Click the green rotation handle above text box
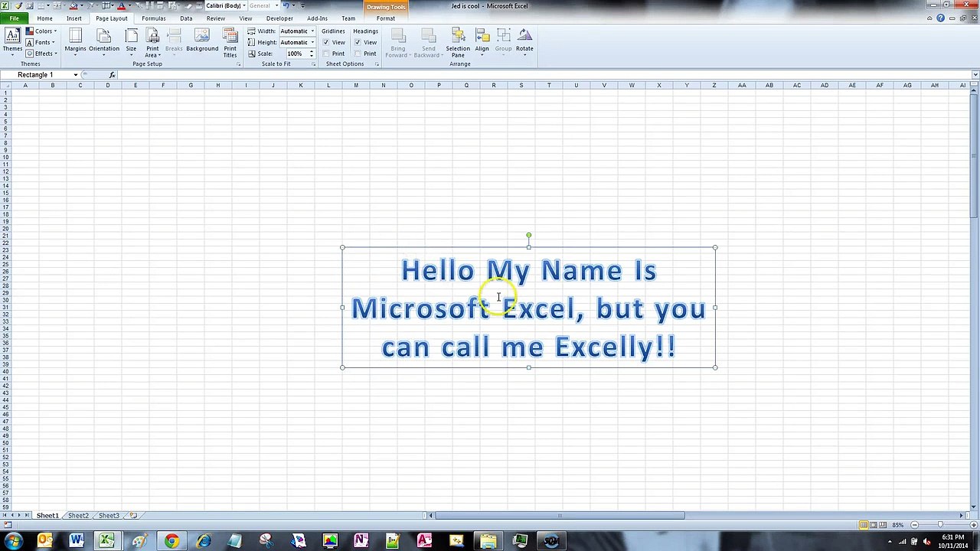 (528, 236)
